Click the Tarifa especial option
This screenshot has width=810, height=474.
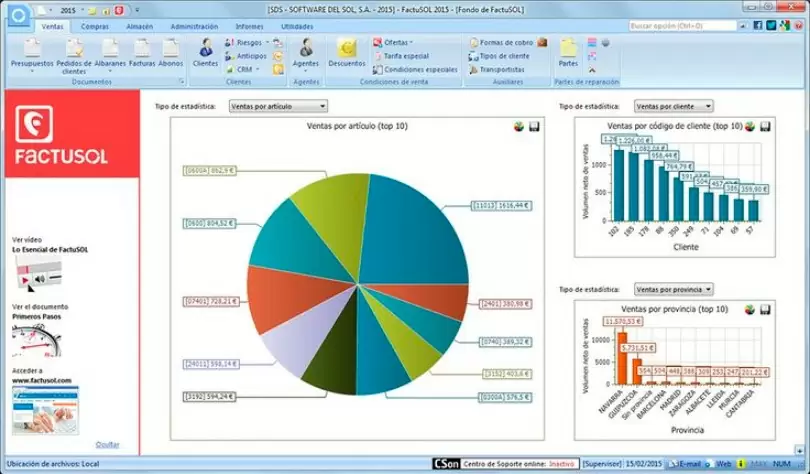pyautogui.click(x=401, y=56)
